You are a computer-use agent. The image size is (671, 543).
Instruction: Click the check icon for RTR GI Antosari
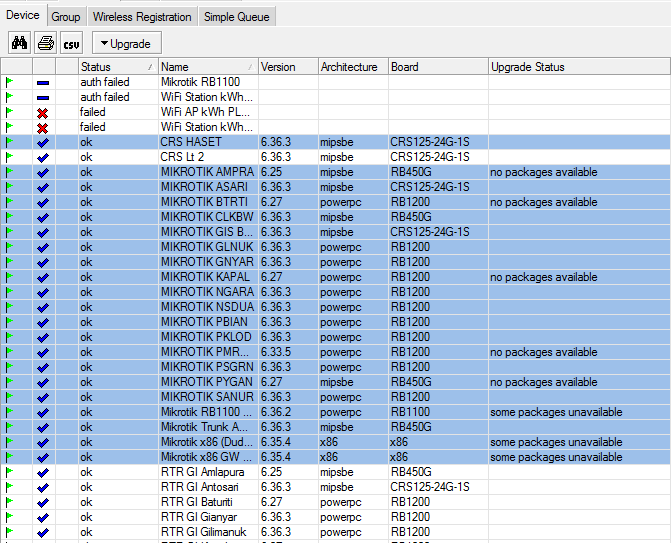tap(43, 487)
